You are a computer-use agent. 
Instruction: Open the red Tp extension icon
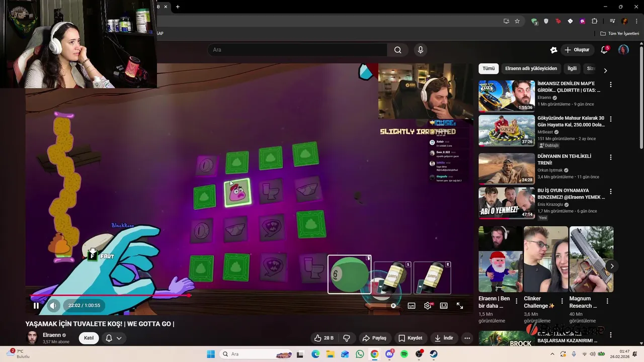(558, 21)
